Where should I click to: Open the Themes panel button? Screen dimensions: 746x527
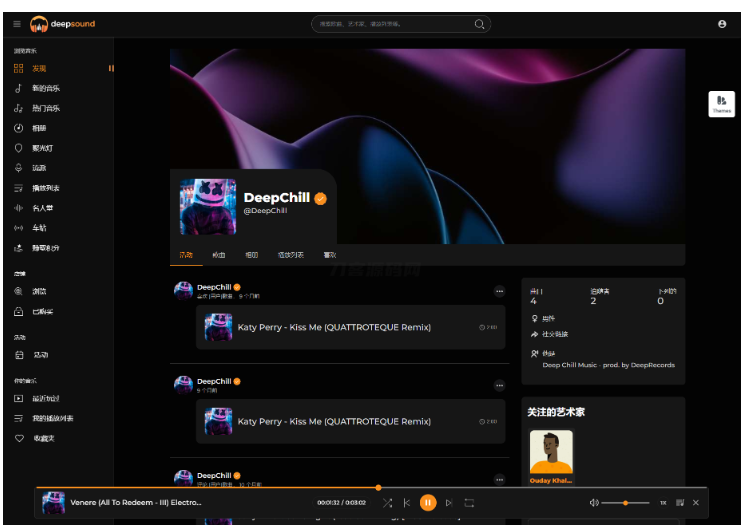click(721, 104)
